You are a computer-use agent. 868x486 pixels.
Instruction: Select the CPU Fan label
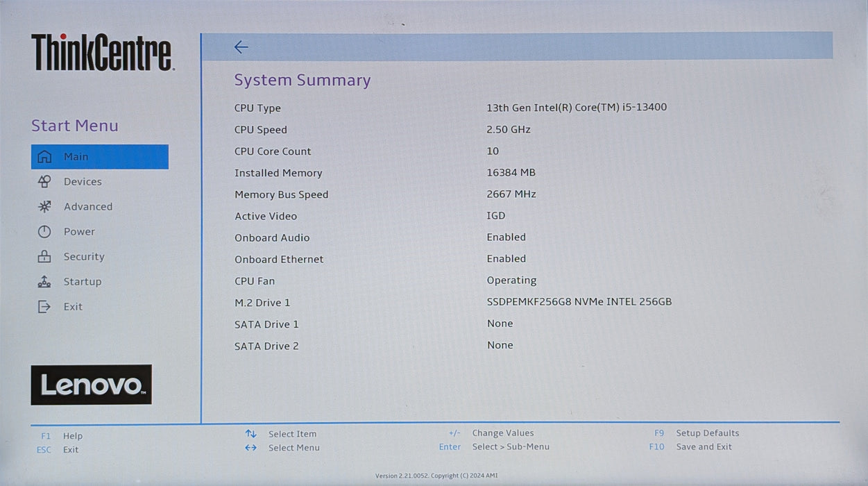click(x=255, y=281)
